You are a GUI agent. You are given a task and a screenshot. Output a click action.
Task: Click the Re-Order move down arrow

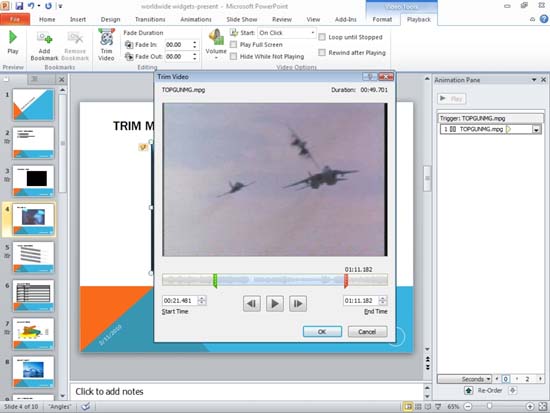513,391
